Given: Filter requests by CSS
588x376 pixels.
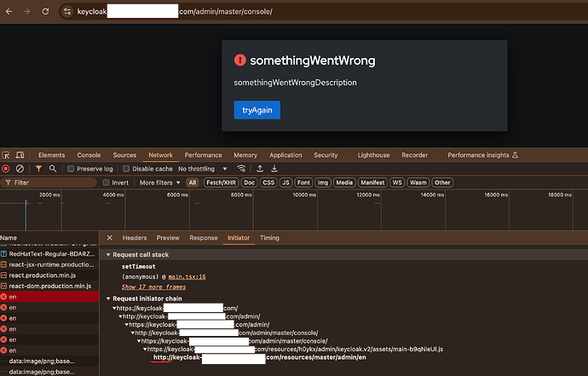Looking at the screenshot, I should click(268, 182).
